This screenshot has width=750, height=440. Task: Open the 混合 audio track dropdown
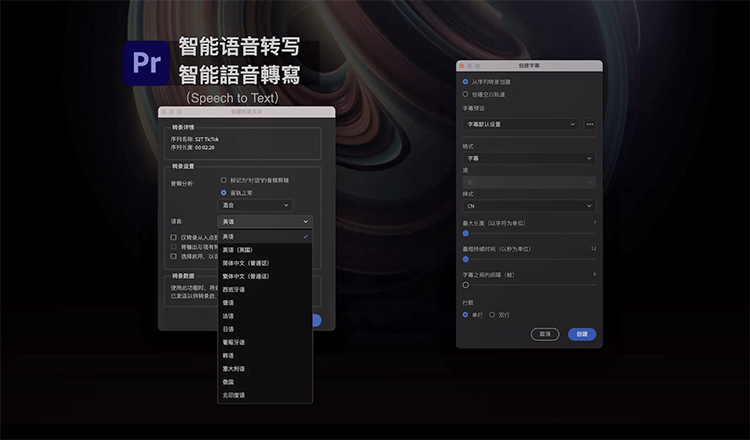pyautogui.click(x=255, y=205)
